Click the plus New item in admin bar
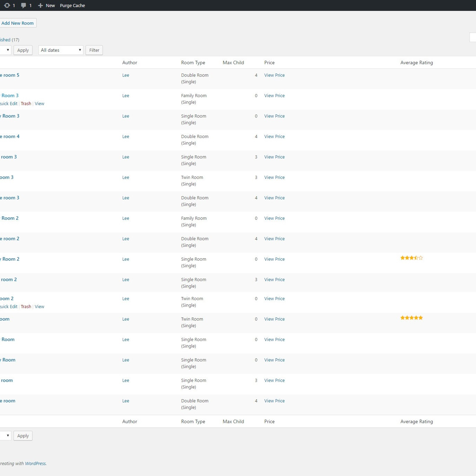This screenshot has height=476, width=476. pyautogui.click(x=46, y=5)
